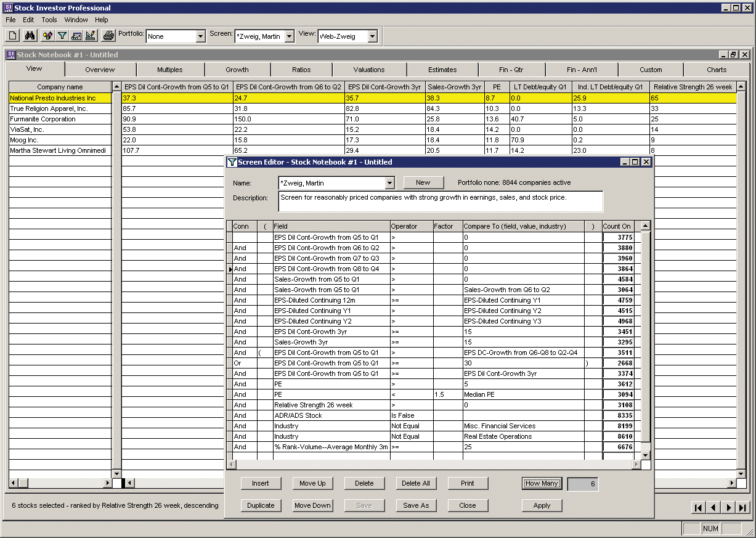The width and height of the screenshot is (756, 538).
Task: Expand the Portfolio dropdown showing None
Action: 200,37
